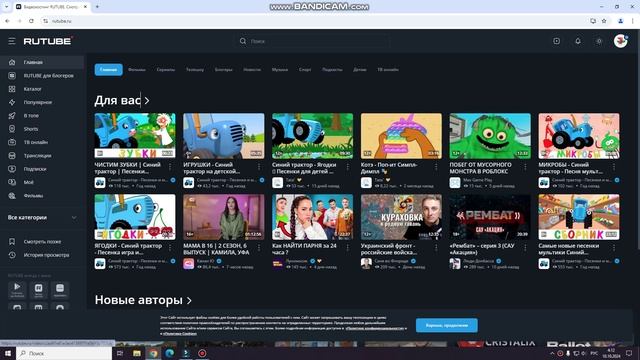Click the upload video icon in the header
640x360 pixels.
click(x=556, y=41)
